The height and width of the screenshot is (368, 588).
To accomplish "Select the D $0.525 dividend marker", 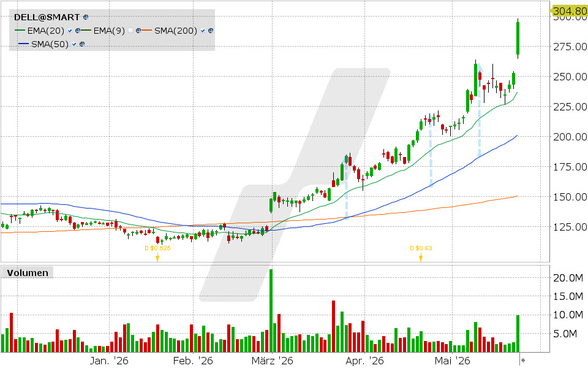I will (x=157, y=253).
